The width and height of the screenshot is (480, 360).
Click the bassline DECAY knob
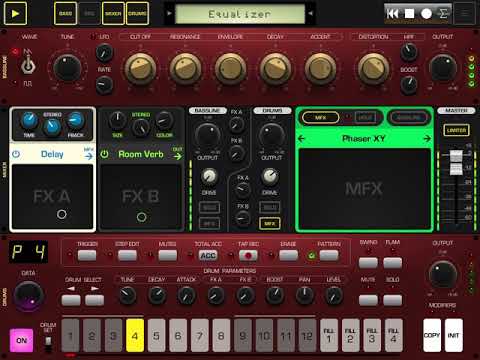coord(275,69)
